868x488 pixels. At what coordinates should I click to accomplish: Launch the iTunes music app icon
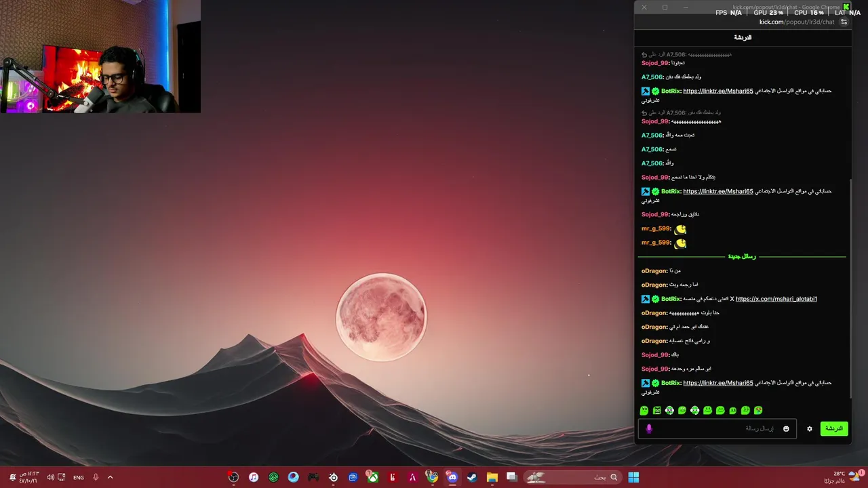point(254,477)
